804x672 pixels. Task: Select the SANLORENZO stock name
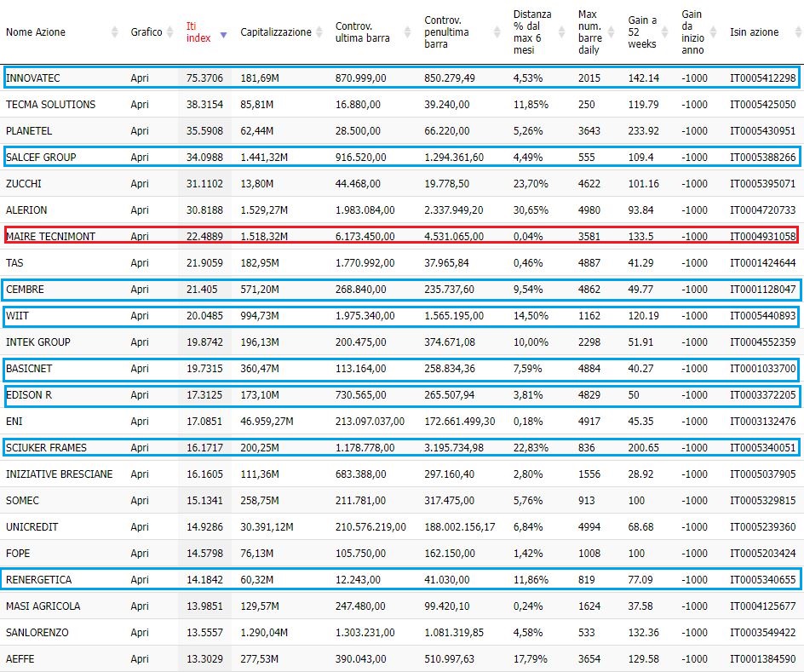[x=37, y=633]
